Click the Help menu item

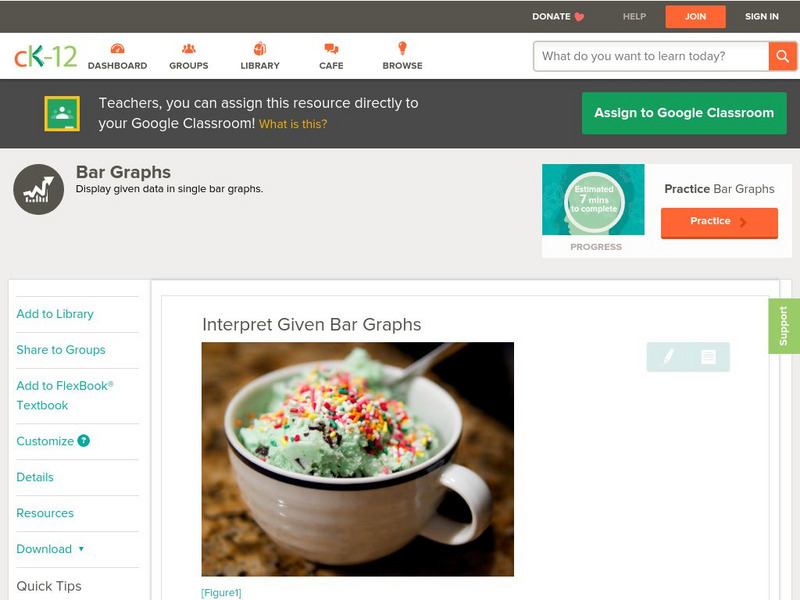(x=634, y=16)
